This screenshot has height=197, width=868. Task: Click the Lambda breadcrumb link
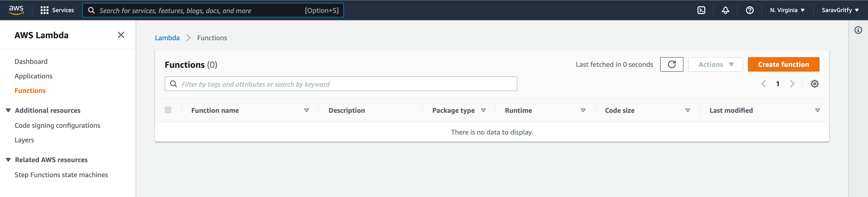pyautogui.click(x=167, y=38)
